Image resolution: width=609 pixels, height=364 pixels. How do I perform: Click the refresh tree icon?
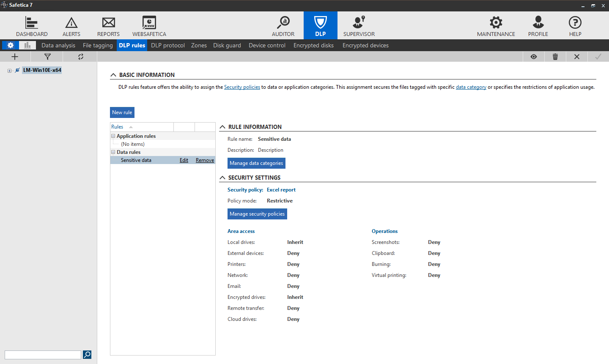click(80, 57)
